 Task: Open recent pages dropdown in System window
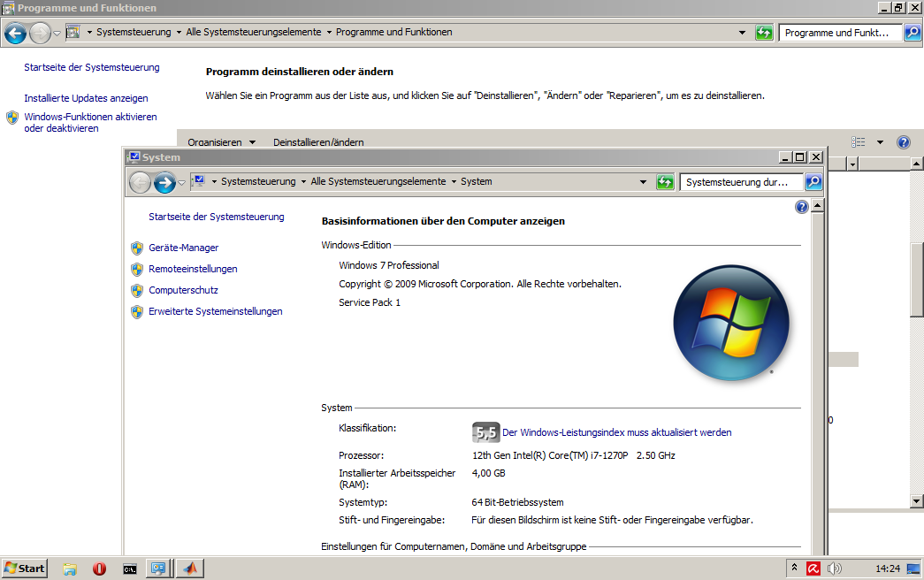(181, 183)
